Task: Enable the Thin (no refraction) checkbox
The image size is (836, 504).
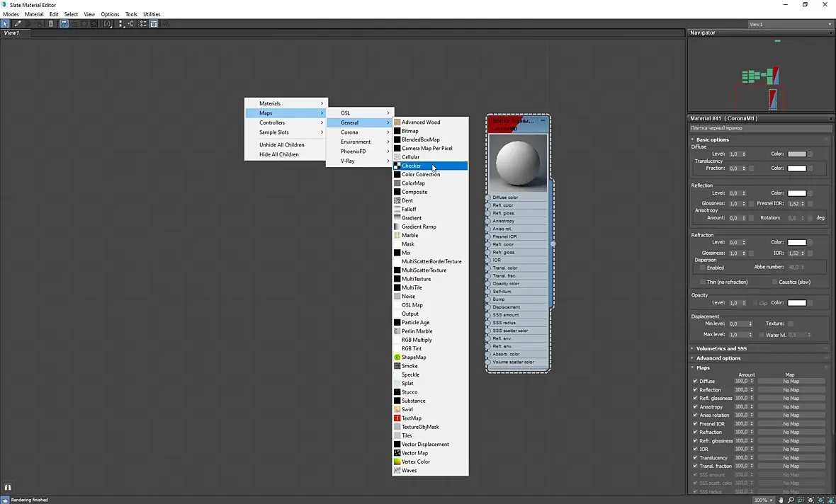Action: point(703,282)
